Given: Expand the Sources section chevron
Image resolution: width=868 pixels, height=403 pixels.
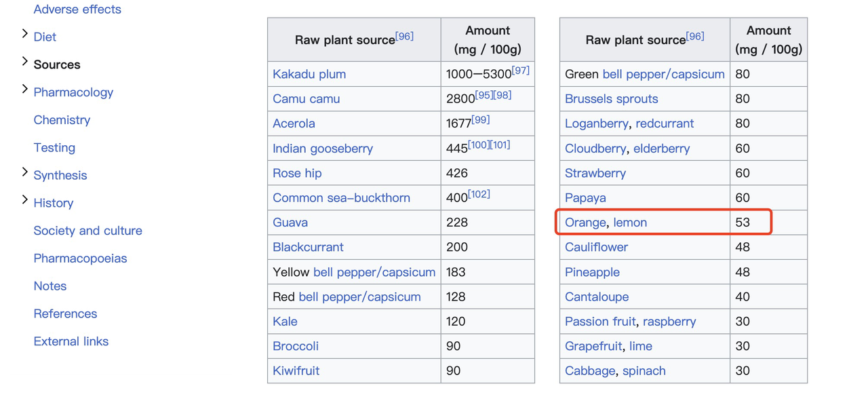Looking at the screenshot, I should click(24, 62).
